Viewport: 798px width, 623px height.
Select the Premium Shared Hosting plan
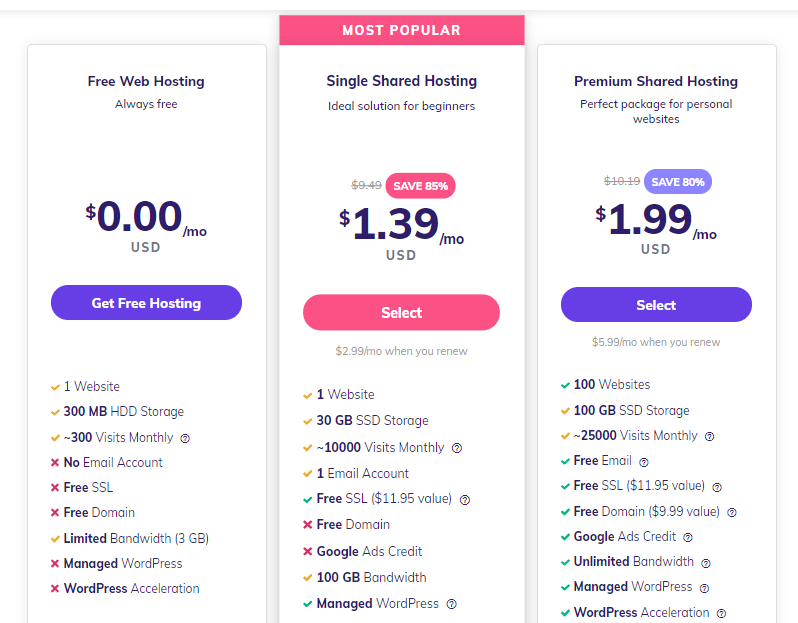(x=656, y=304)
